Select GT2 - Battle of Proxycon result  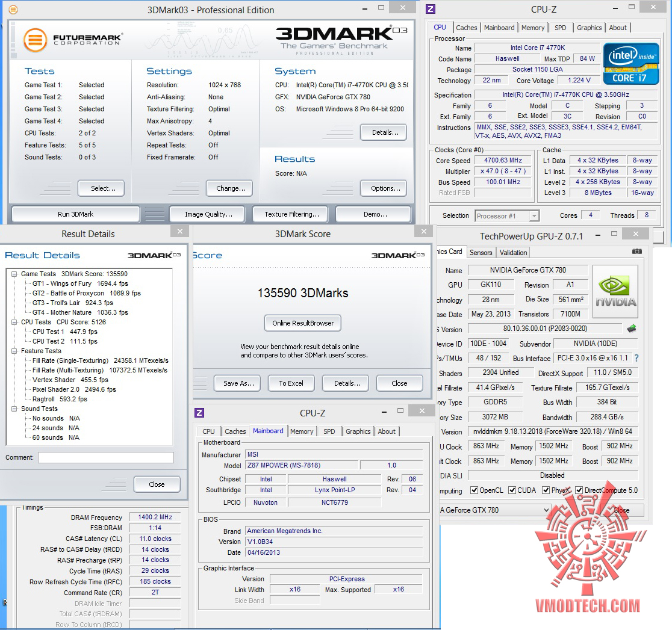pos(87,294)
